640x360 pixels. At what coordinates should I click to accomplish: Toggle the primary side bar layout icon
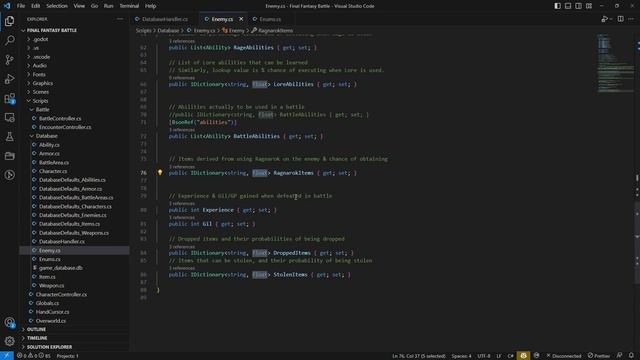point(557,6)
